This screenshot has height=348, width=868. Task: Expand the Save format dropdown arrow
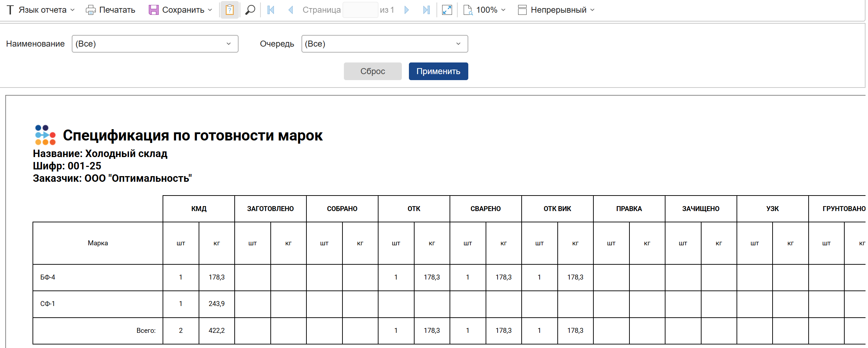[210, 10]
